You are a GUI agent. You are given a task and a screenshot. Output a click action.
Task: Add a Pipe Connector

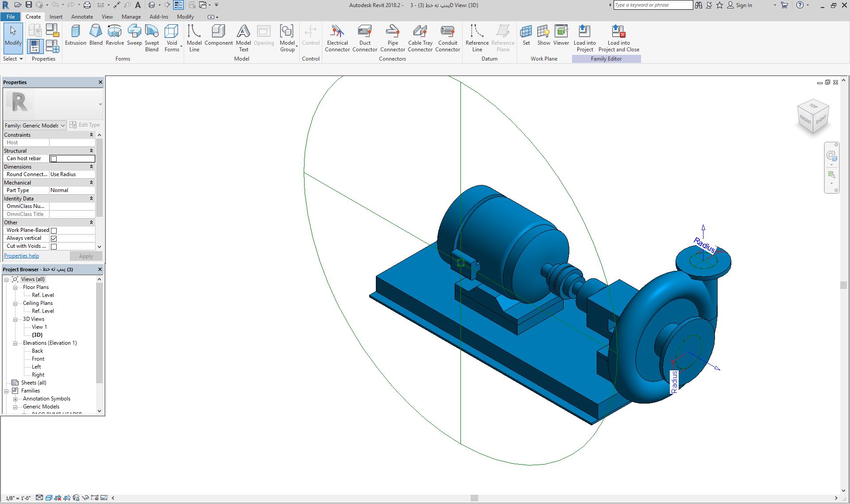393,38
